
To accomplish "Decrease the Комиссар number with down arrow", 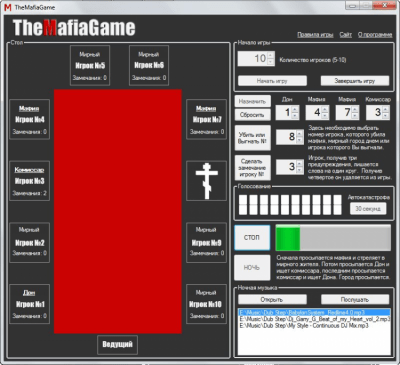I will (x=385, y=116).
